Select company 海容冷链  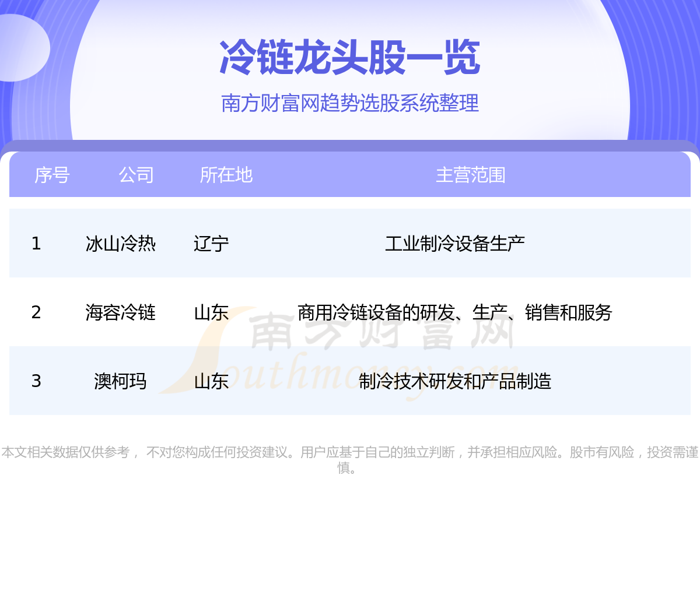[120, 312]
